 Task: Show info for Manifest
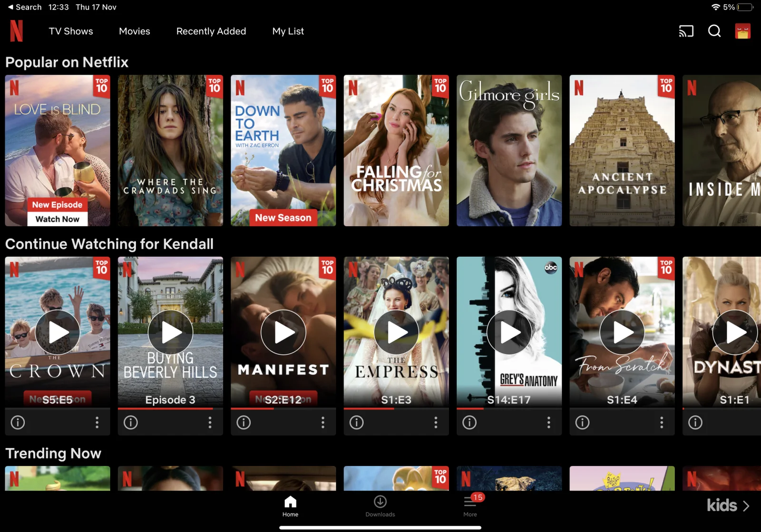244,422
